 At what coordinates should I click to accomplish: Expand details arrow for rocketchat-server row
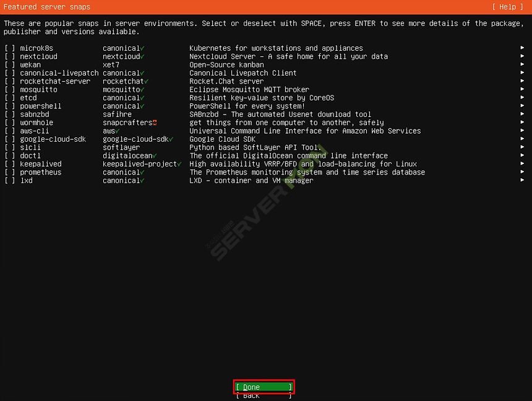pyautogui.click(x=522, y=81)
